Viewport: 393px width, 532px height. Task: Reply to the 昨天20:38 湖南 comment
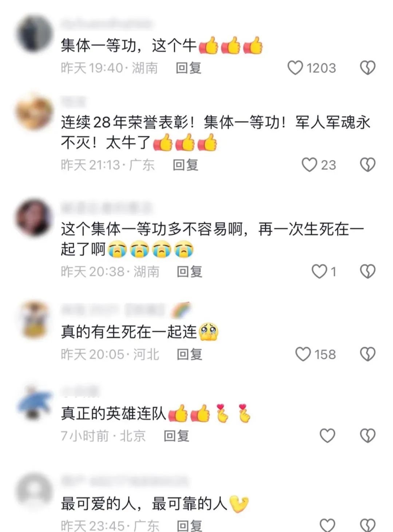pos(190,271)
